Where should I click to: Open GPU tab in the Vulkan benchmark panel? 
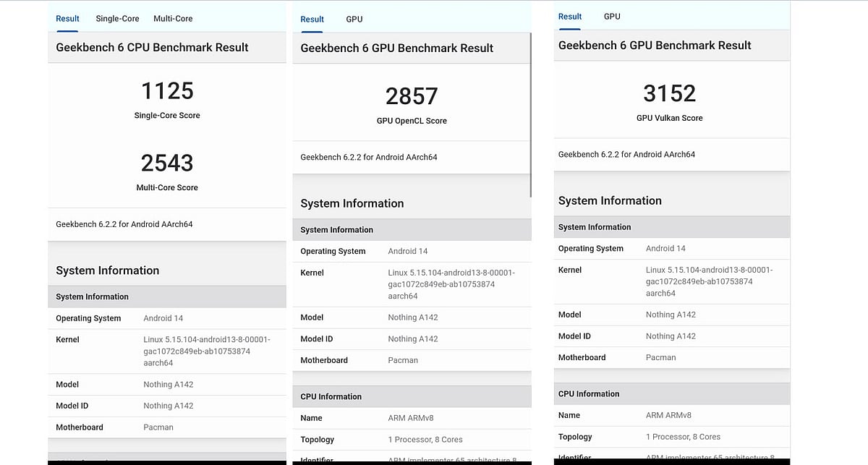click(612, 17)
